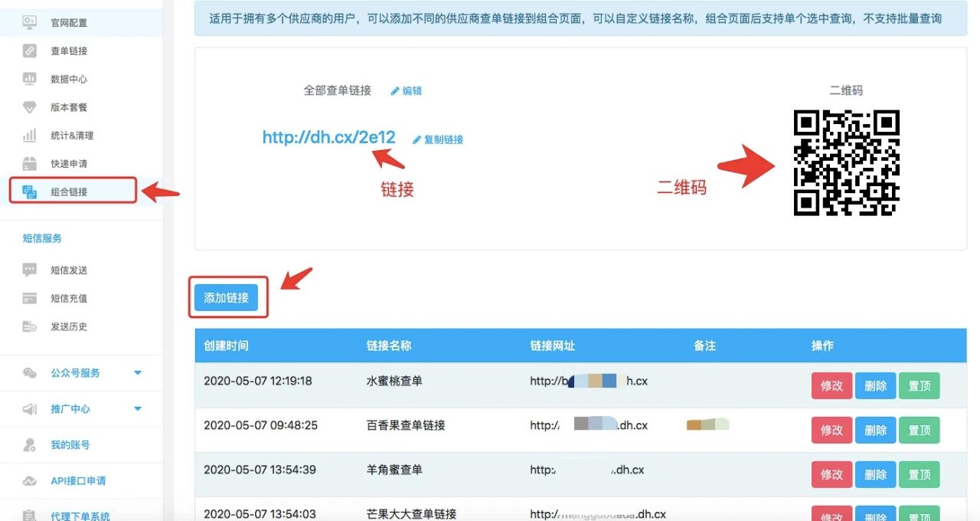This screenshot has width=980, height=521.
Task: Open 发送历史 in the sidebar
Action: coord(69,326)
